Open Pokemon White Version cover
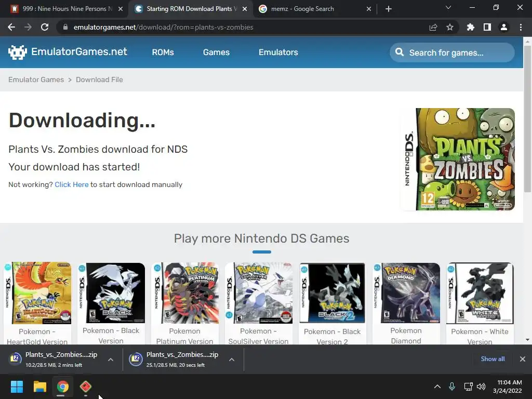The height and width of the screenshot is (399, 532). pyautogui.click(x=480, y=293)
